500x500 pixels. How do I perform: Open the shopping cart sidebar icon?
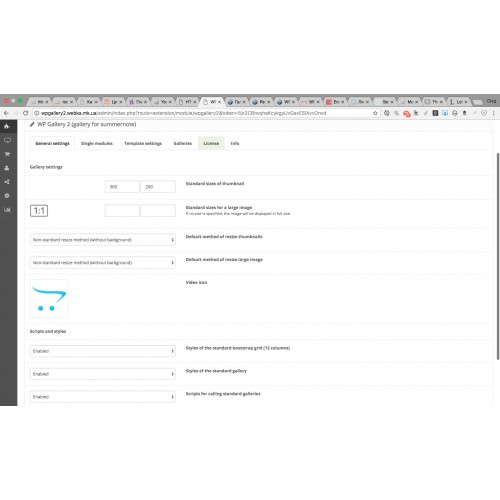tap(7, 154)
